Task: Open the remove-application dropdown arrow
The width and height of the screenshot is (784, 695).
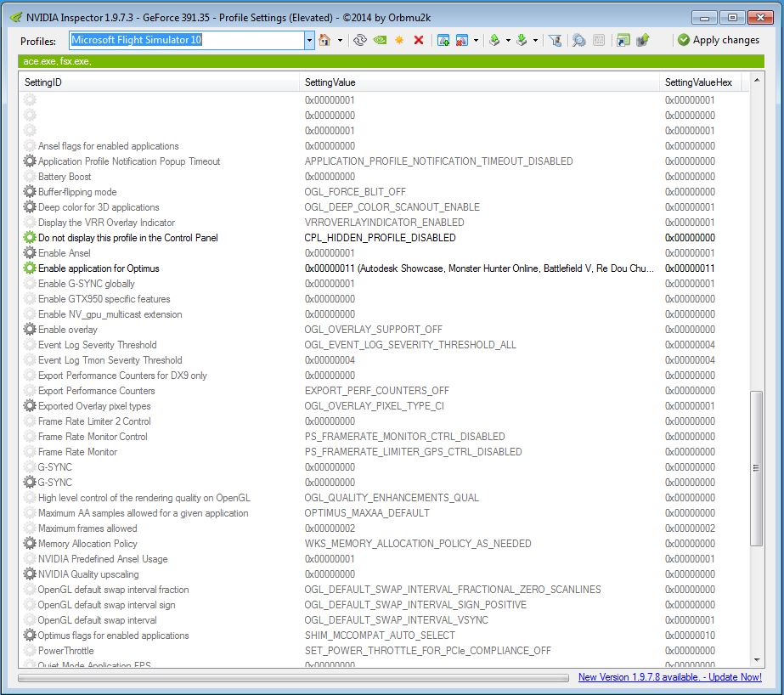Action: point(476,40)
